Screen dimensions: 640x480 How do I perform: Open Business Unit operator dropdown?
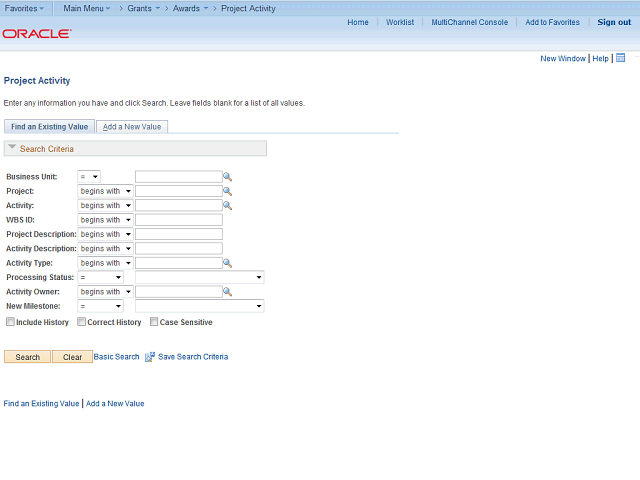(89, 177)
